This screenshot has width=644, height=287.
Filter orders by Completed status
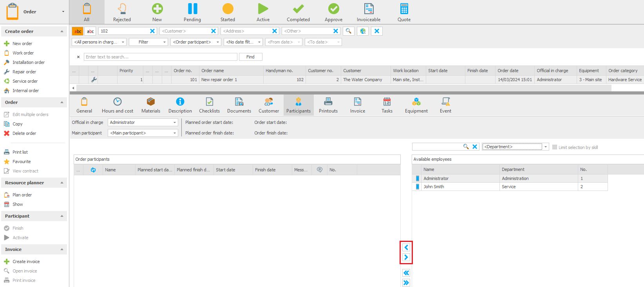point(298,12)
